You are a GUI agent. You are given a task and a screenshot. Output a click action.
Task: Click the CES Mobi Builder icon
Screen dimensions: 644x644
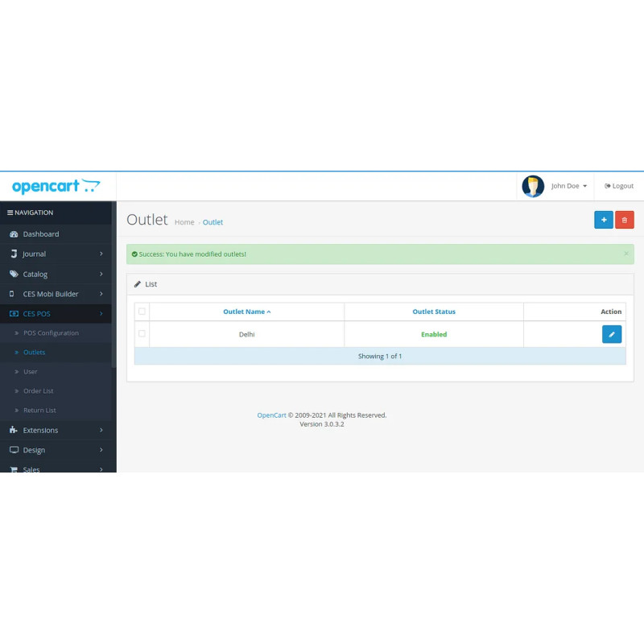click(x=14, y=293)
